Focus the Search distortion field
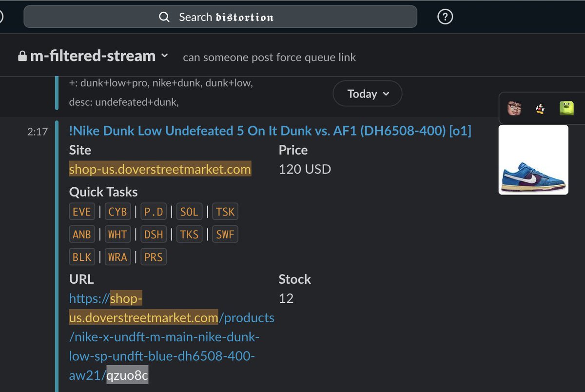Screen dimensions: 585x392 coord(220,17)
